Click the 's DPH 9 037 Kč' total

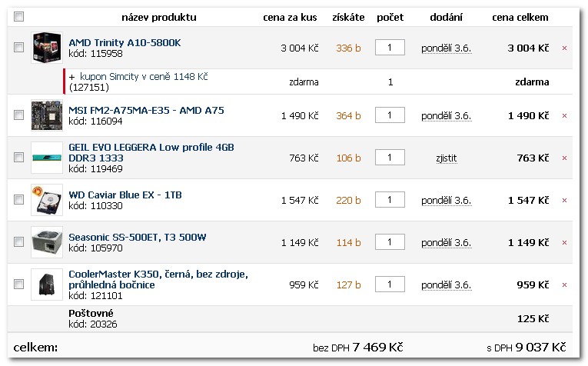pyautogui.click(x=526, y=348)
